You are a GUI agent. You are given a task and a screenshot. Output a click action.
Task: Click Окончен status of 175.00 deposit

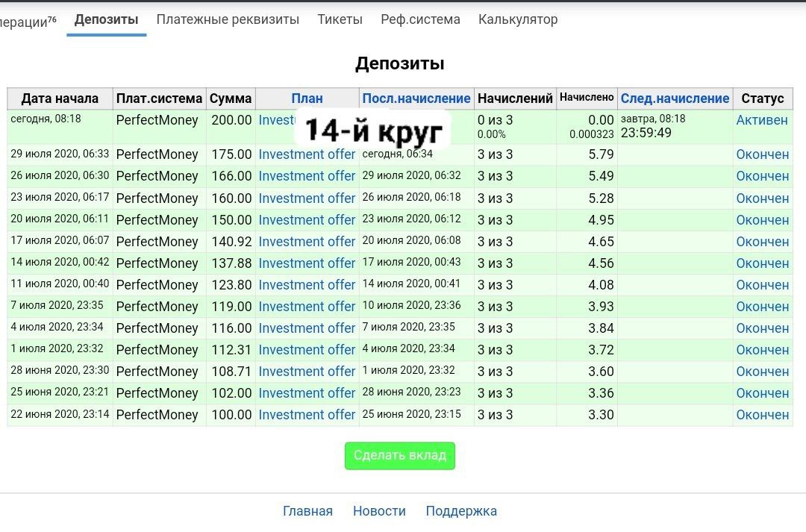(x=762, y=154)
